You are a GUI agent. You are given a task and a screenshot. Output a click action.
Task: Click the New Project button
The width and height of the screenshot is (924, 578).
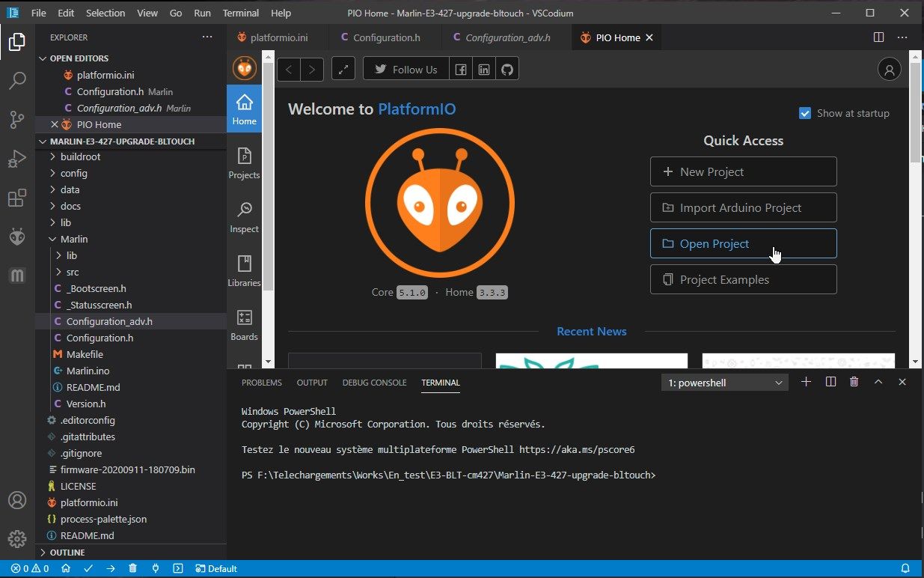743,171
